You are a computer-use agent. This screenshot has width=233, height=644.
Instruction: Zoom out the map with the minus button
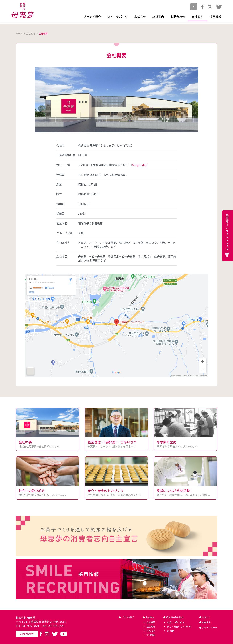(x=203, y=369)
